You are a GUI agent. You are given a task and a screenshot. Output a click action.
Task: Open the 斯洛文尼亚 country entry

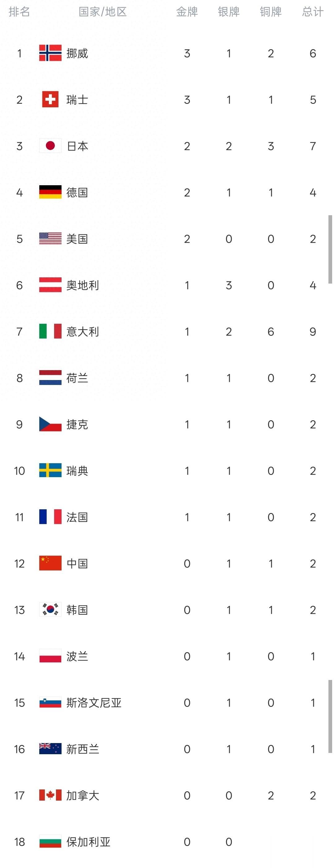coord(94,703)
